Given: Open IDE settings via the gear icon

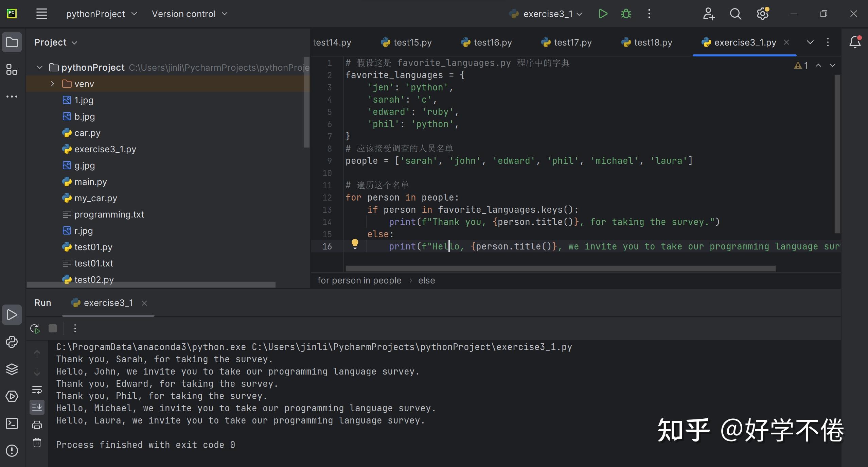Looking at the screenshot, I should pyautogui.click(x=763, y=14).
